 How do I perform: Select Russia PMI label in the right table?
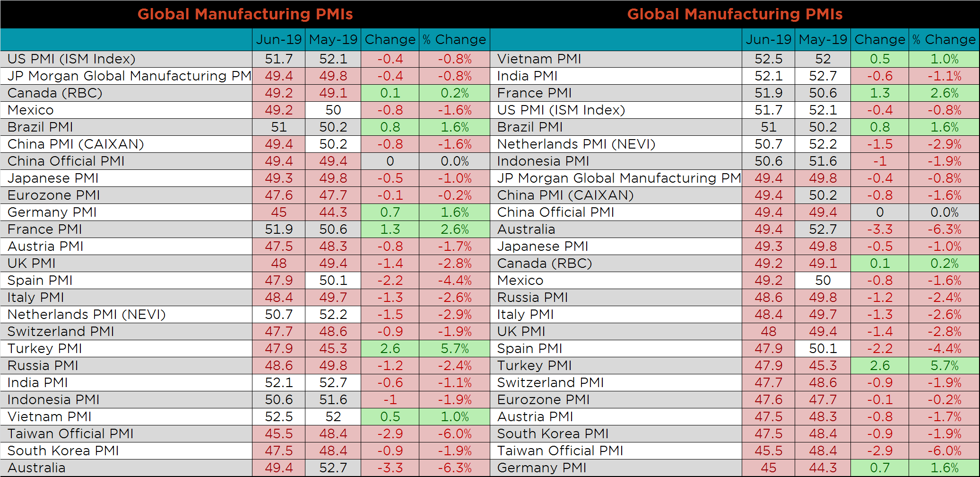[532, 298]
